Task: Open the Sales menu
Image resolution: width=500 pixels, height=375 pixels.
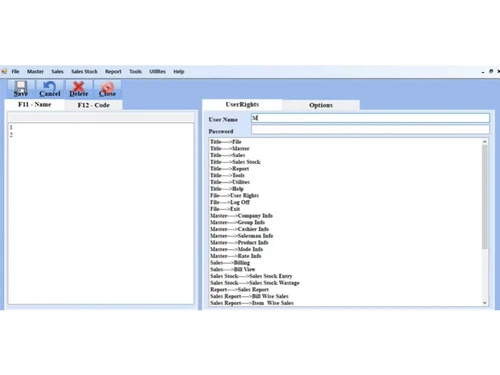Action: pyautogui.click(x=57, y=71)
